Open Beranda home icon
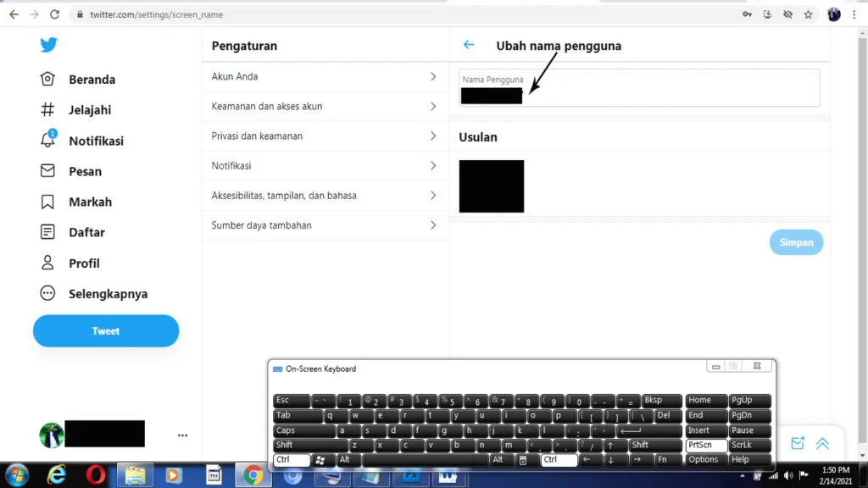868x488 pixels. click(47, 79)
